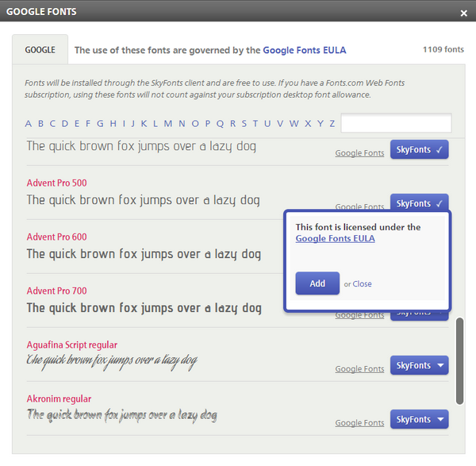
Task: Filter fonts by letter D
Action: 65,124
